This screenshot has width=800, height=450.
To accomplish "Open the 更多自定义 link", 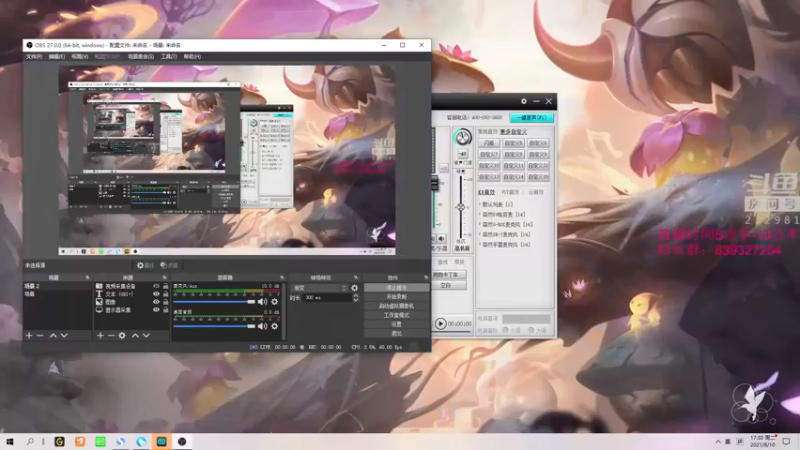I will coord(513,132).
